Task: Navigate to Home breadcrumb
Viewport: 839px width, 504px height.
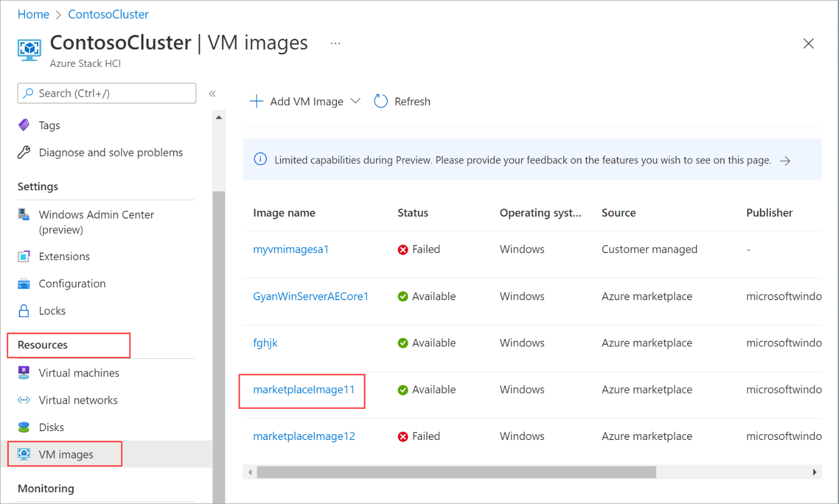Action: (33, 14)
